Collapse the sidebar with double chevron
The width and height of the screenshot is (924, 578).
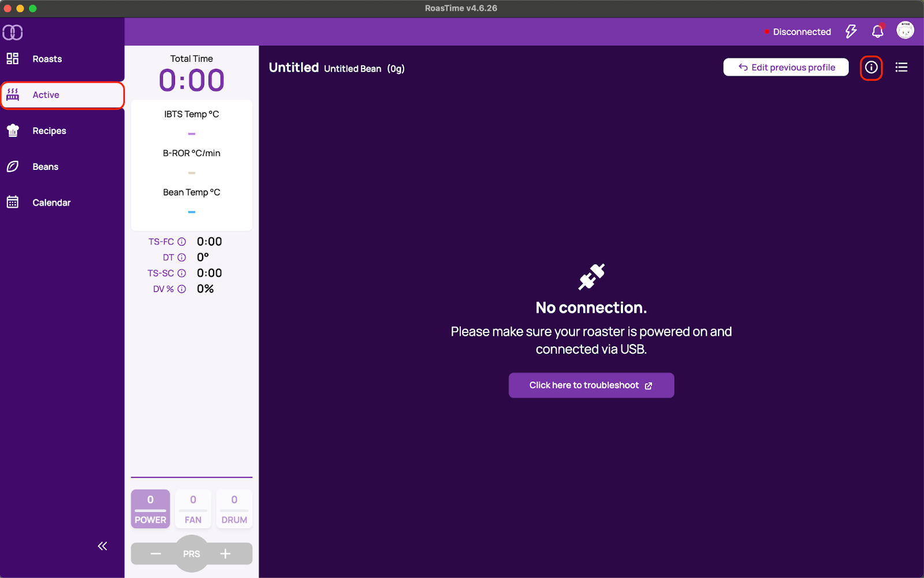click(102, 546)
